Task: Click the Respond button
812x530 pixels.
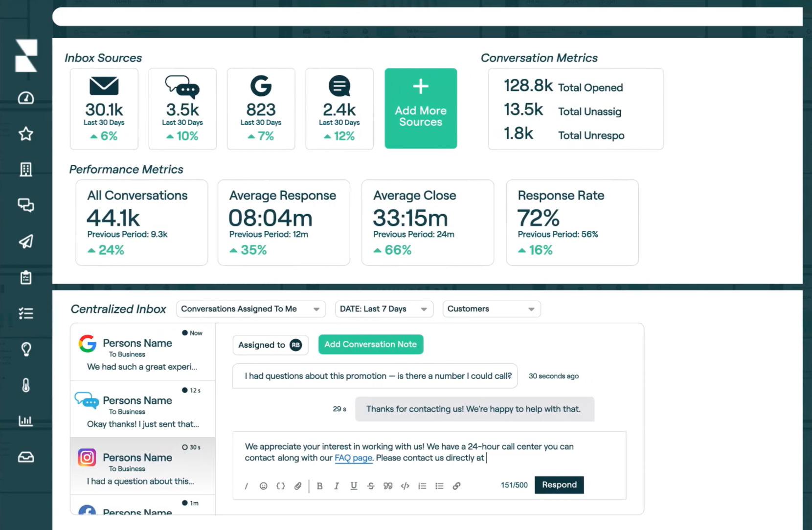Action: [x=559, y=485]
